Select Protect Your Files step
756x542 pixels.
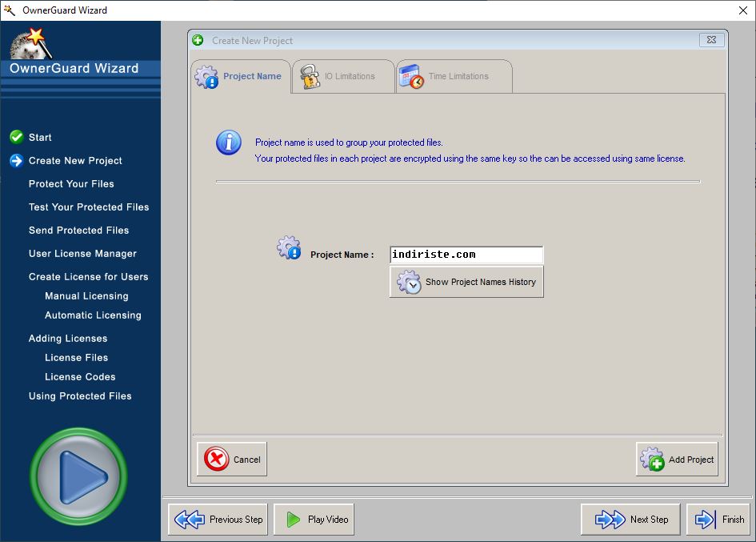(x=71, y=184)
